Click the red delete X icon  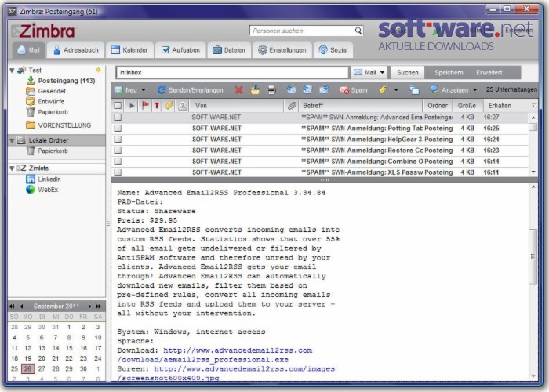[x=238, y=90]
